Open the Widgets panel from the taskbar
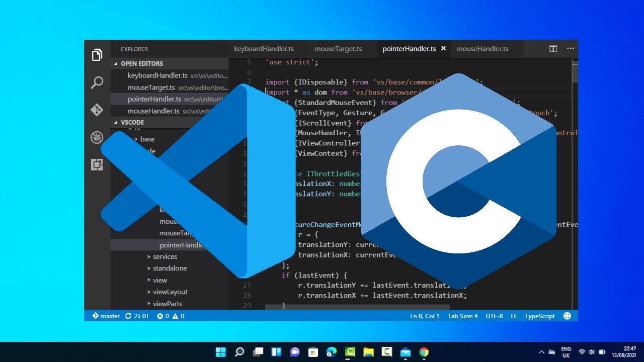Screen dimensions: 644x362 [x=276, y=352]
